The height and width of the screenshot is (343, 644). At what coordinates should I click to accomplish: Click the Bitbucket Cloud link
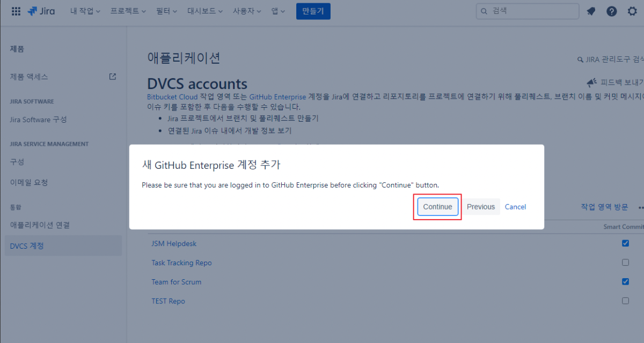pyautogui.click(x=172, y=97)
